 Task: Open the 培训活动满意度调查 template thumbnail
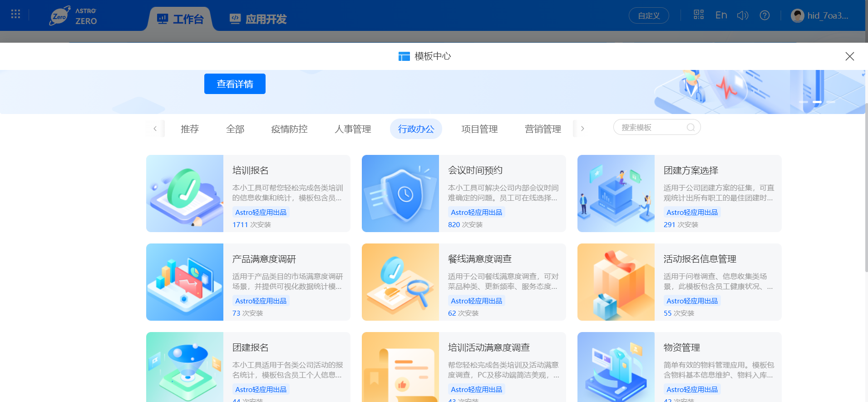tap(400, 367)
